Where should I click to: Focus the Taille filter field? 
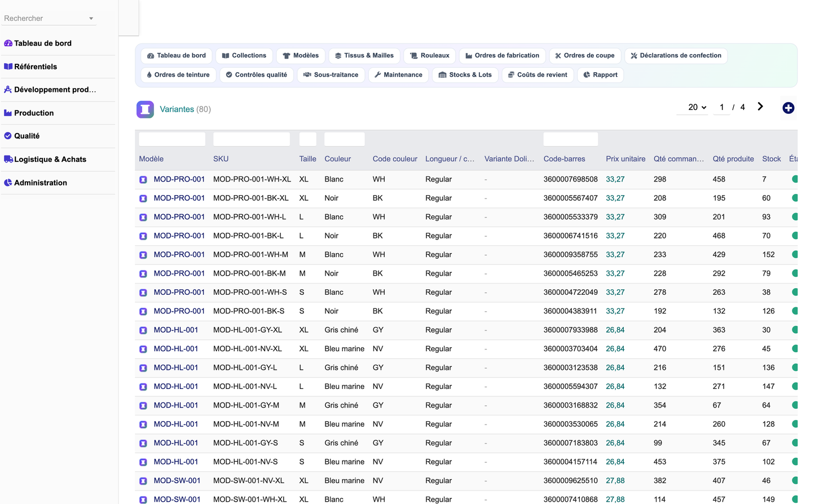[308, 139]
